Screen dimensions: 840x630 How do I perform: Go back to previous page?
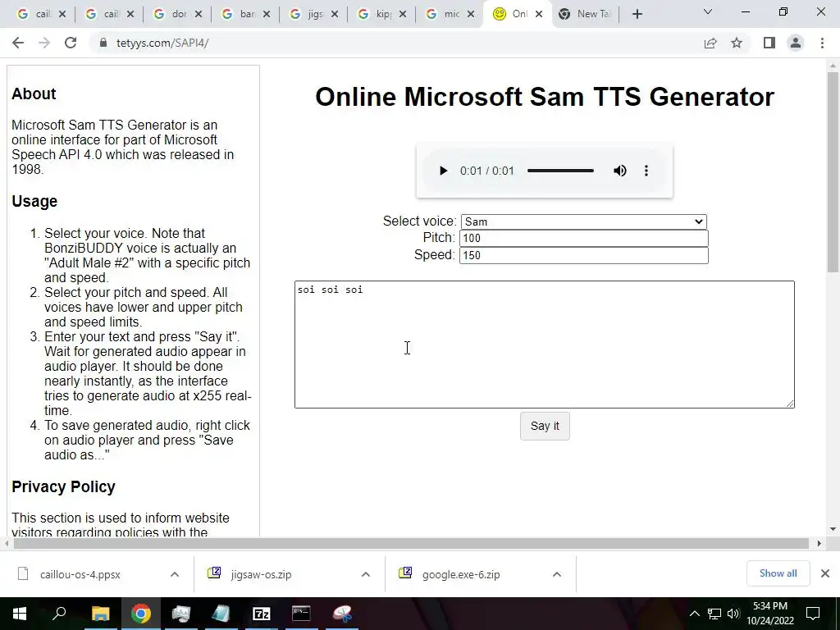(x=18, y=43)
